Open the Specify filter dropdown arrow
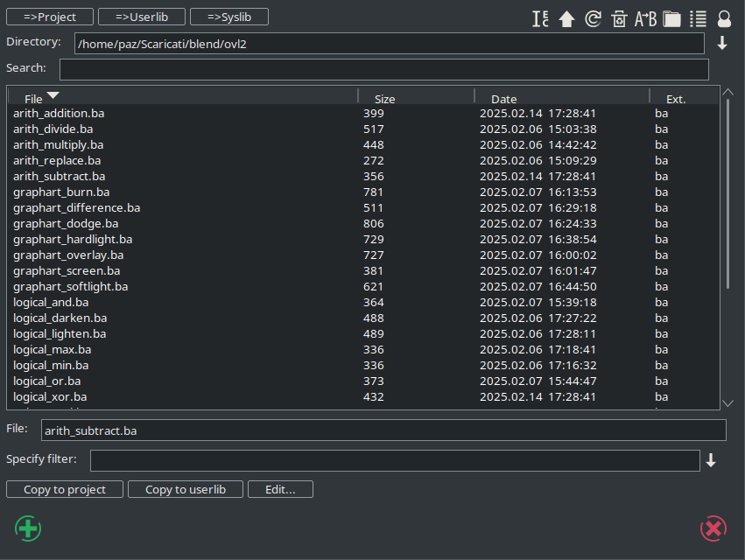The image size is (745, 560). [711, 460]
